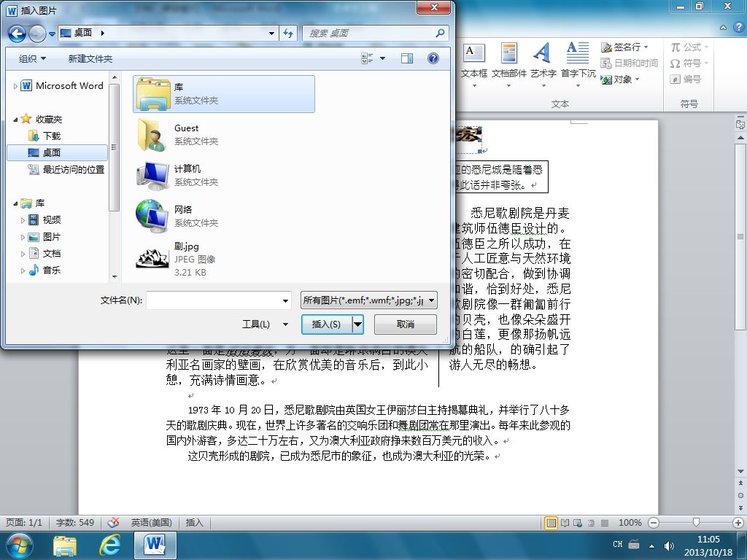Select the 网络 item in file list

pyautogui.click(x=223, y=216)
